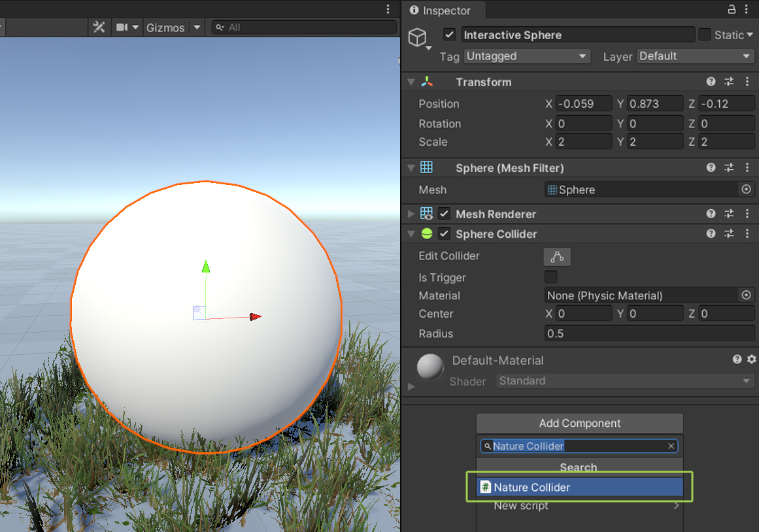
Task: Toggle the Static checkbox
Action: pos(704,34)
